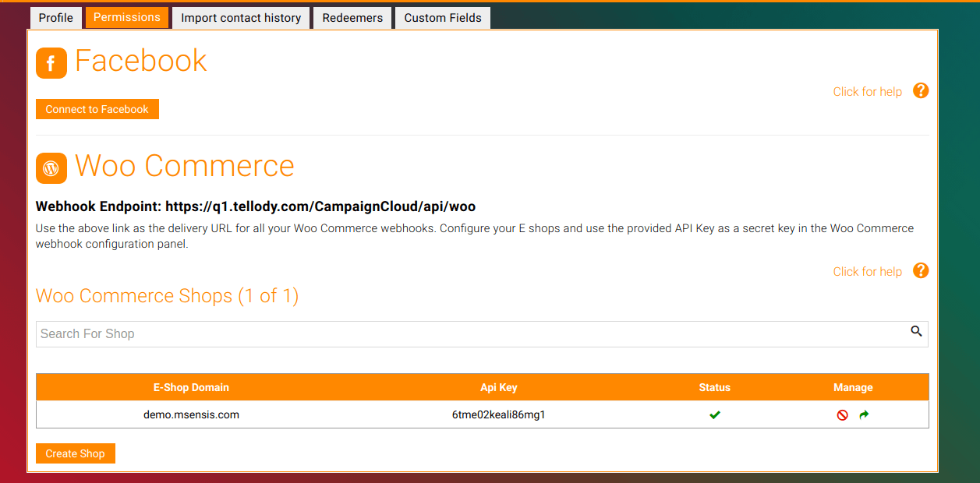980x483 pixels.
Task: Open help via Woo Commerce question mark icon
Action: [x=921, y=270]
